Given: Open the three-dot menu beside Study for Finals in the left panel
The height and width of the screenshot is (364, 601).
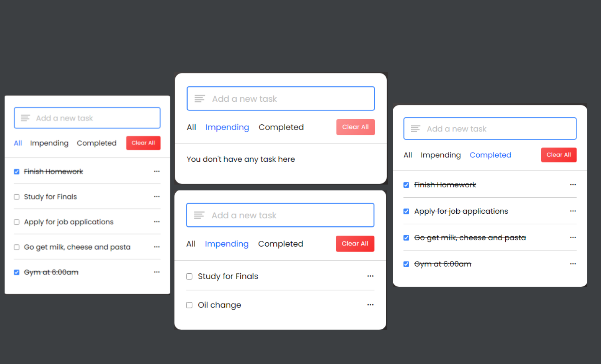Looking at the screenshot, I should click(x=157, y=197).
